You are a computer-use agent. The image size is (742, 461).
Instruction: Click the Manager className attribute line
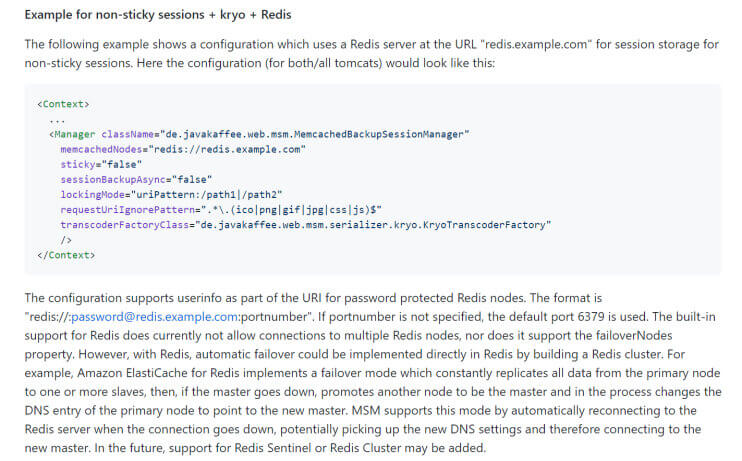pos(259,134)
